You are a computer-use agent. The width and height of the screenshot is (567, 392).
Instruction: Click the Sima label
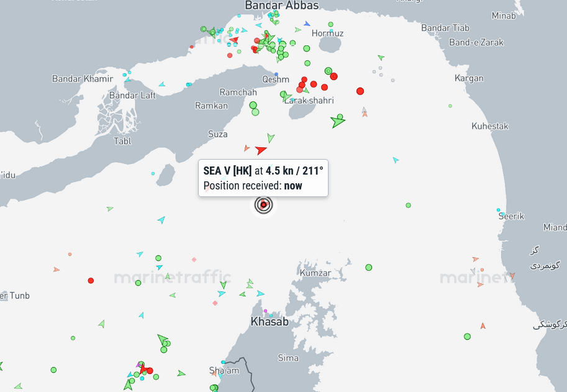click(x=288, y=358)
